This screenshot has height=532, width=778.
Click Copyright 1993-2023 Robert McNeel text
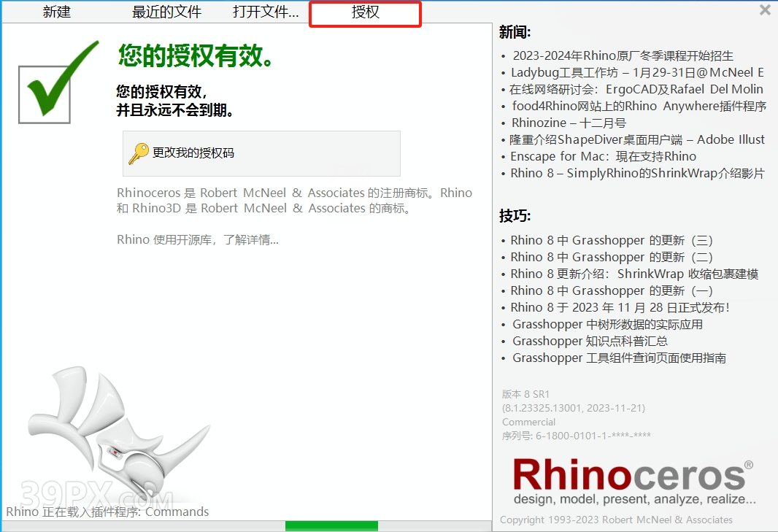pyautogui.click(x=616, y=520)
